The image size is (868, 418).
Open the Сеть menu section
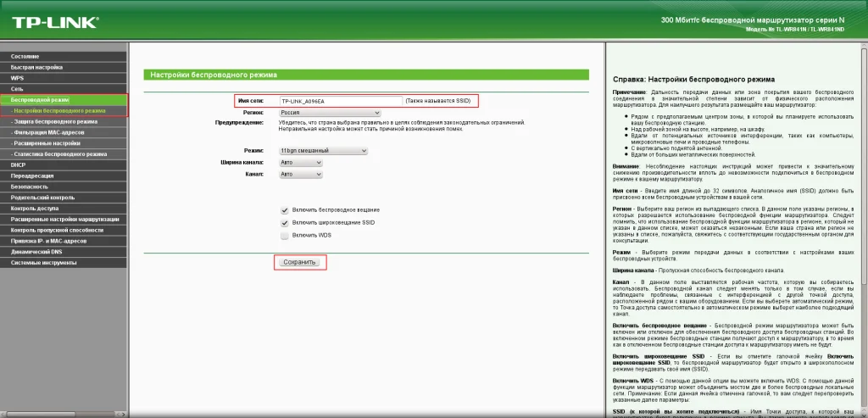[x=63, y=88]
